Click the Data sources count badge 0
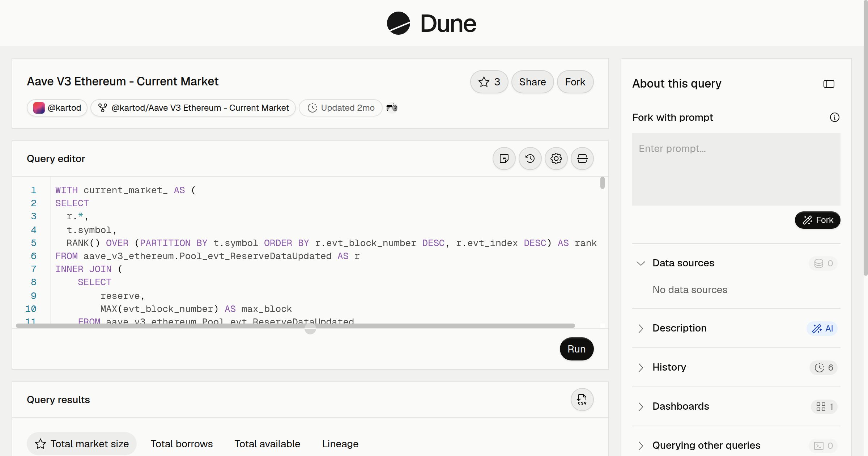This screenshot has height=456, width=868. point(823,263)
